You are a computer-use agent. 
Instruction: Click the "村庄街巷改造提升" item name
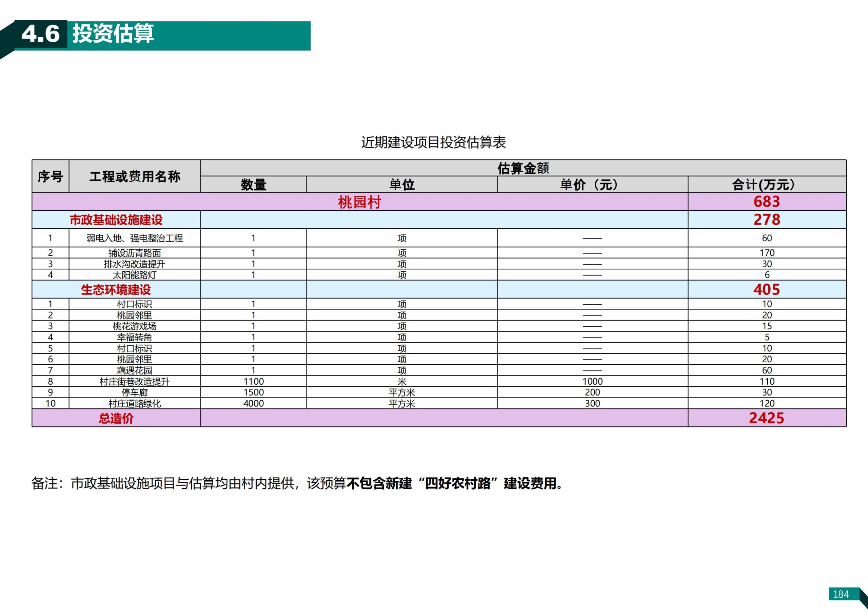135,382
